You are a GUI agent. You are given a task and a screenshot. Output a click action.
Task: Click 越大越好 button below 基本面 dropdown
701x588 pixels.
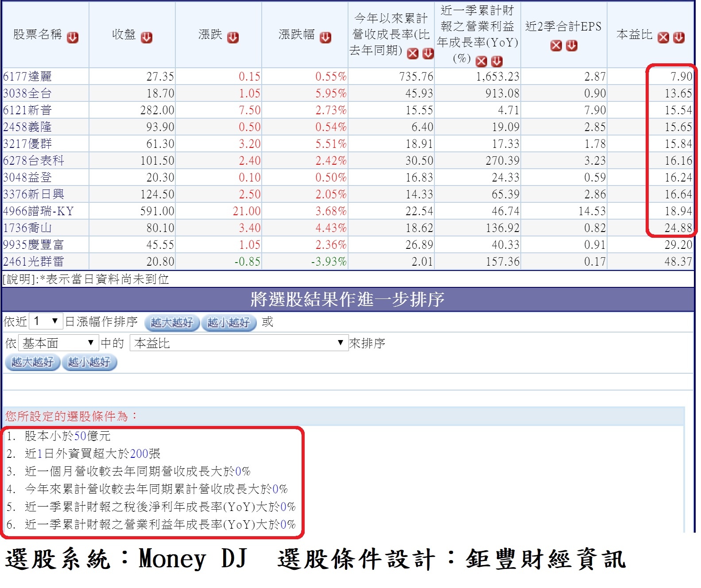pyautogui.click(x=33, y=362)
